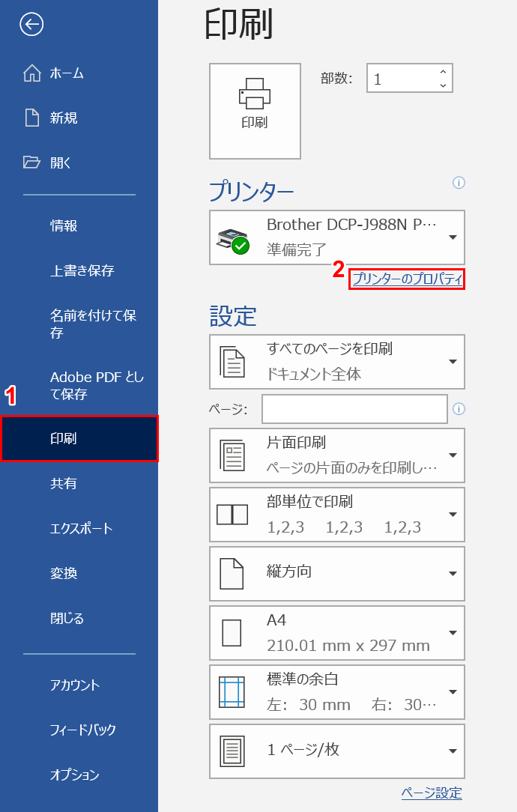Click the Open folder icon
517x812 pixels.
coord(31,163)
